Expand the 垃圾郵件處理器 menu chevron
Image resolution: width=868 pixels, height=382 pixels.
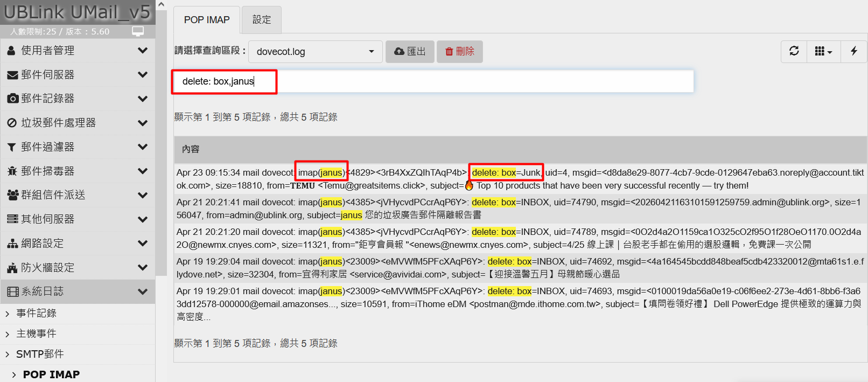(x=142, y=123)
